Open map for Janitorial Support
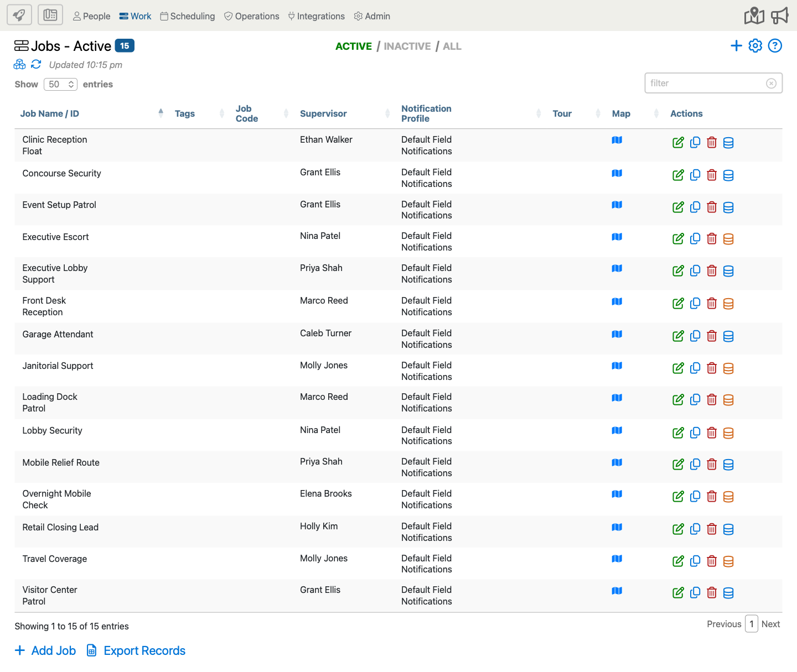Image resolution: width=797 pixels, height=672 pixels. coord(617,366)
